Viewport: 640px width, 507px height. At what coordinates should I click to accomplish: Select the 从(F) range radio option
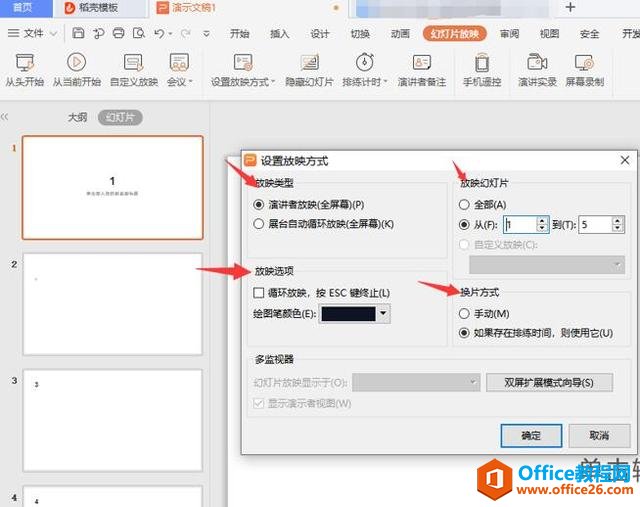point(464,225)
